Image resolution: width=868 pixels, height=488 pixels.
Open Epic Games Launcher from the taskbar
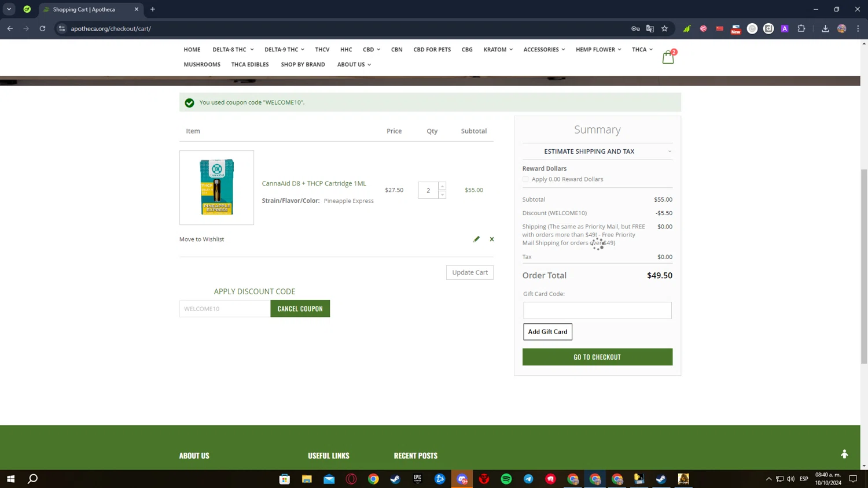coord(418,479)
